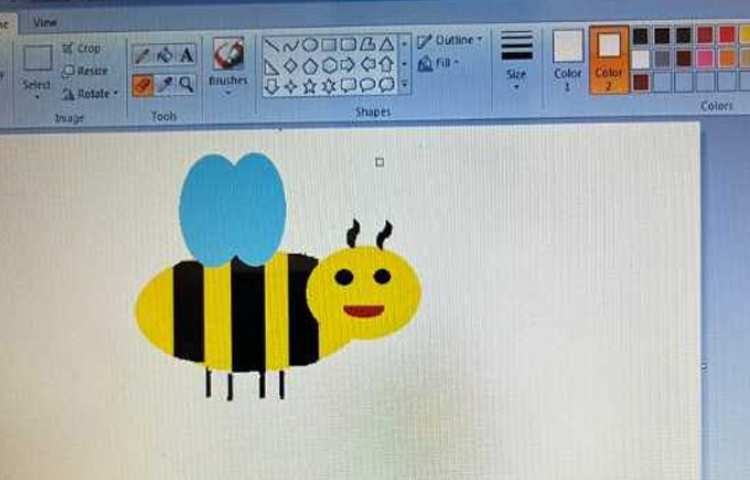Pick the gray palette swatch
750x480 pixels.
tap(662, 59)
